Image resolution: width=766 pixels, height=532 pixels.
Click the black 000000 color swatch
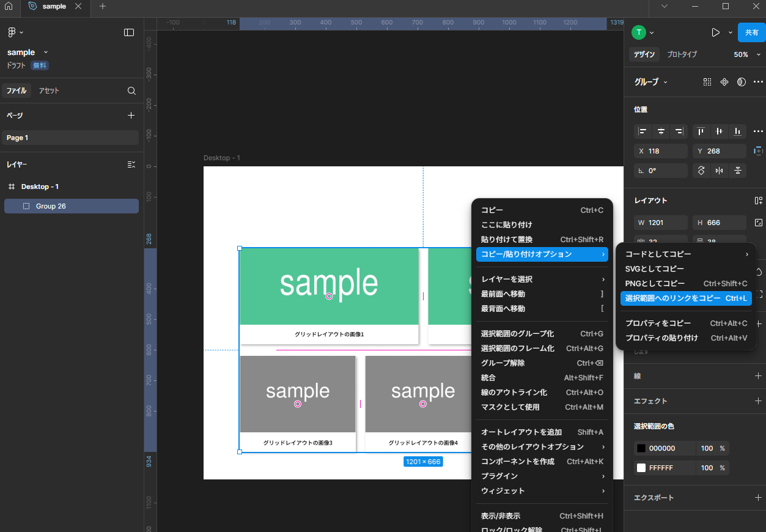641,448
